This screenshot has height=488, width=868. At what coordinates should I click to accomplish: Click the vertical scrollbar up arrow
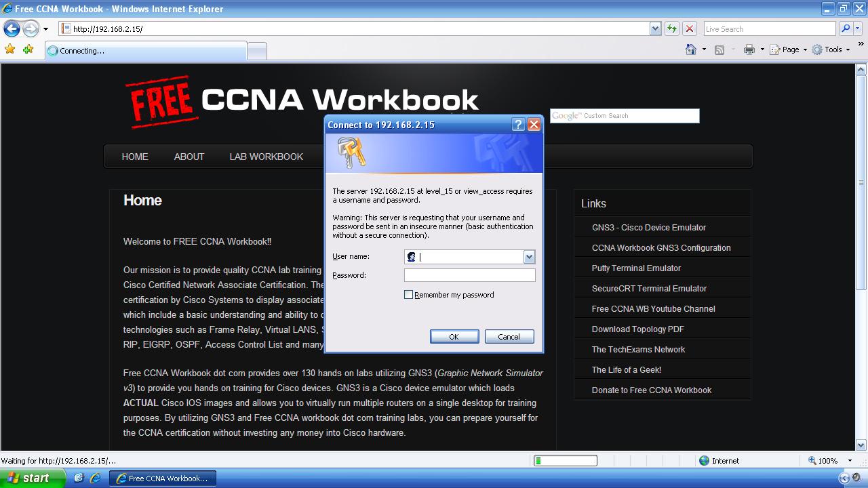(862, 70)
